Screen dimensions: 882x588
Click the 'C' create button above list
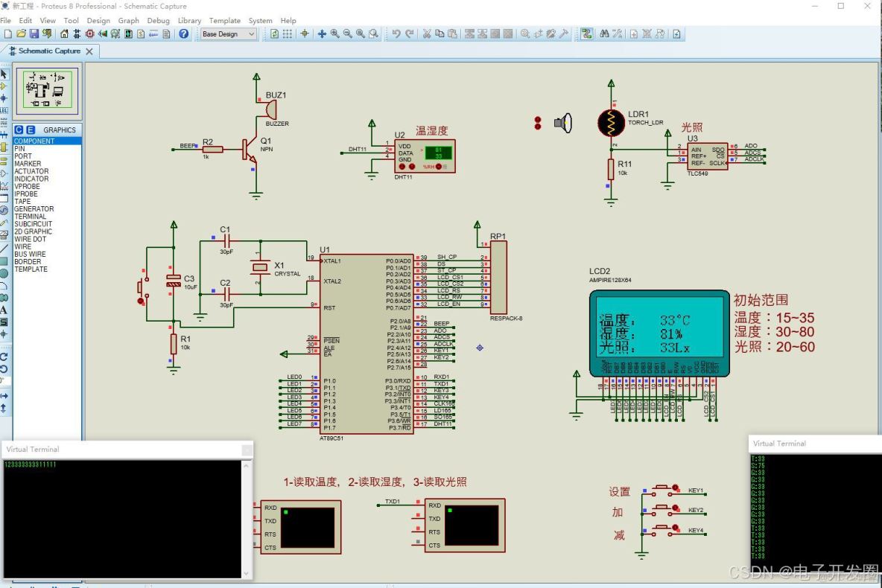click(19, 130)
